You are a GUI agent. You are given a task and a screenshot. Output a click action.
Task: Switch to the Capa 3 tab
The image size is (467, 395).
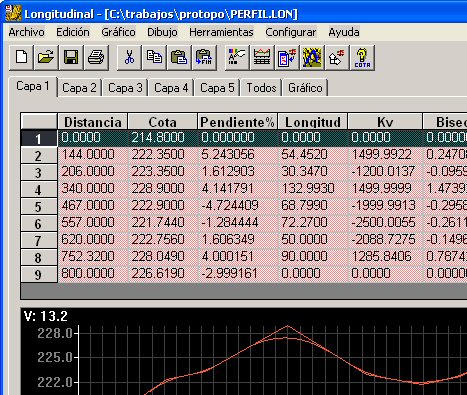125,88
